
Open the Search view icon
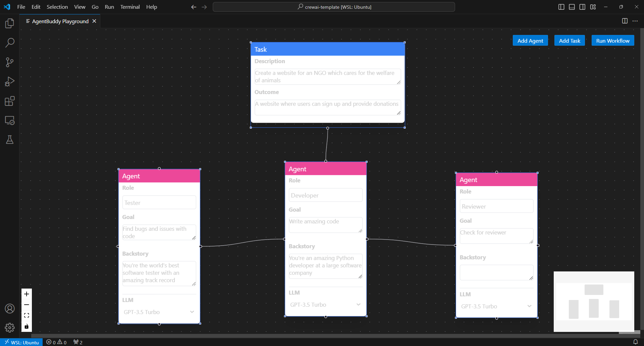click(10, 43)
